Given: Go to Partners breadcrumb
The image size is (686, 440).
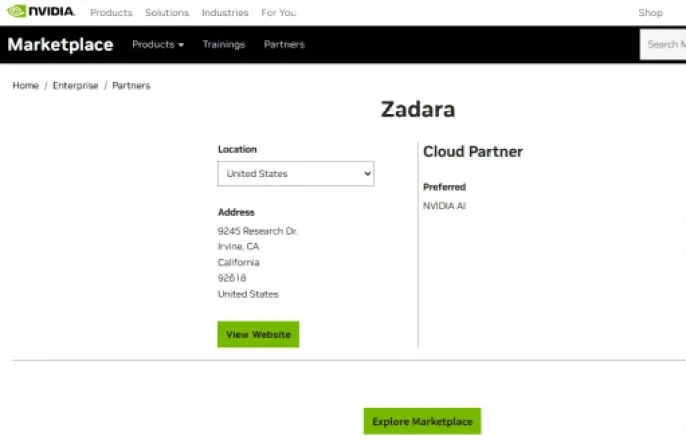Looking at the screenshot, I should click(x=131, y=85).
